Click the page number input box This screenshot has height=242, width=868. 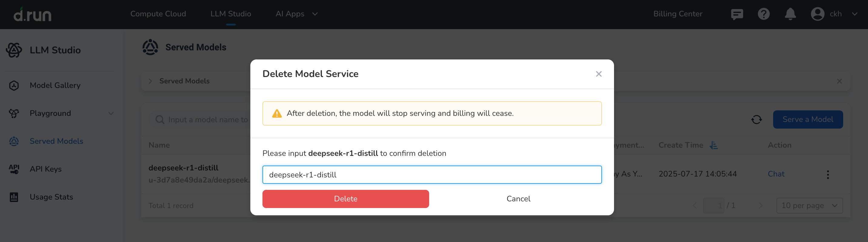click(x=713, y=206)
